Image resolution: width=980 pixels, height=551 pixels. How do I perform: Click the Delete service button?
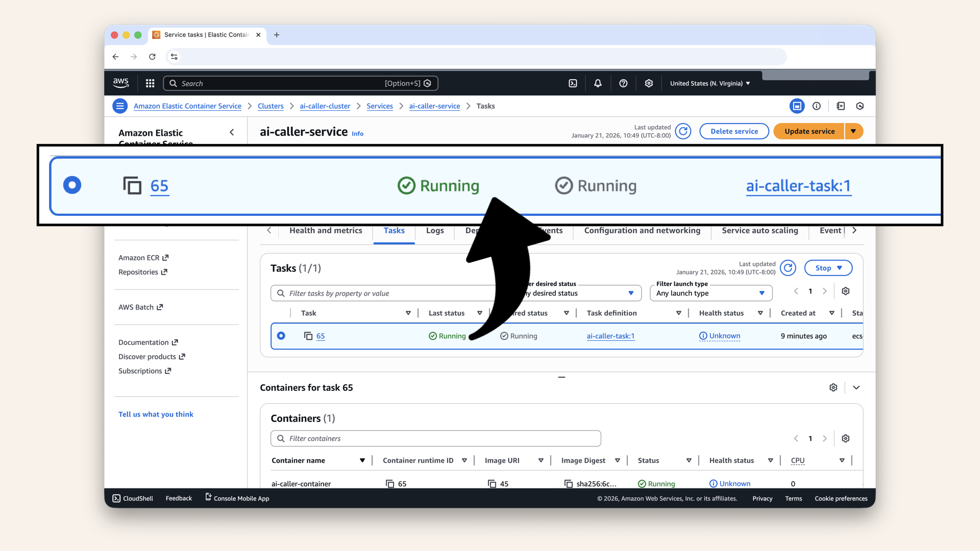coord(734,131)
